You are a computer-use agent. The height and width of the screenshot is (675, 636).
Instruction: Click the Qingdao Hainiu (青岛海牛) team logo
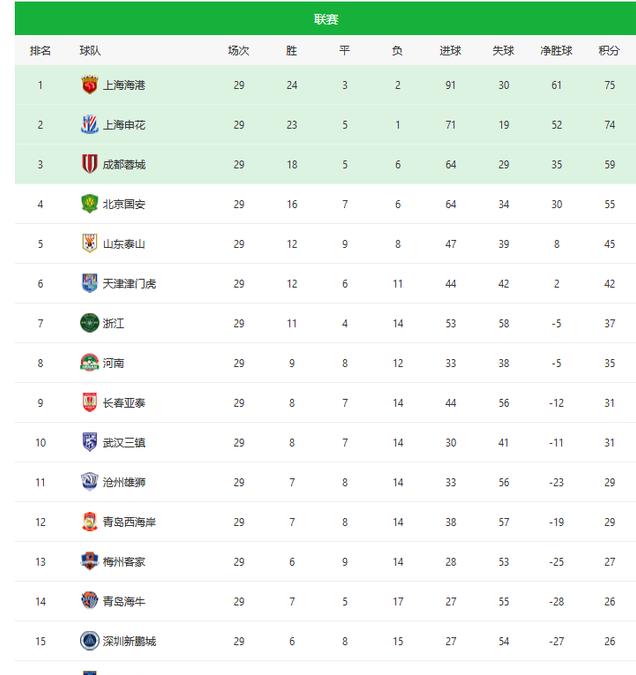pos(90,601)
